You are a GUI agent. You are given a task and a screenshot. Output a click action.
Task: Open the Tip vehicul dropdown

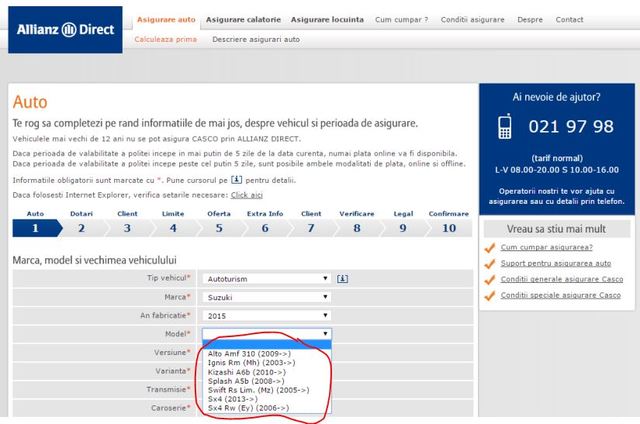click(x=267, y=279)
